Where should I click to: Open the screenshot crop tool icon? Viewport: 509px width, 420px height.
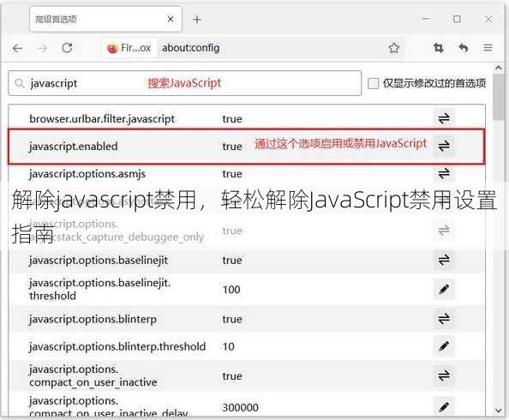[438, 48]
